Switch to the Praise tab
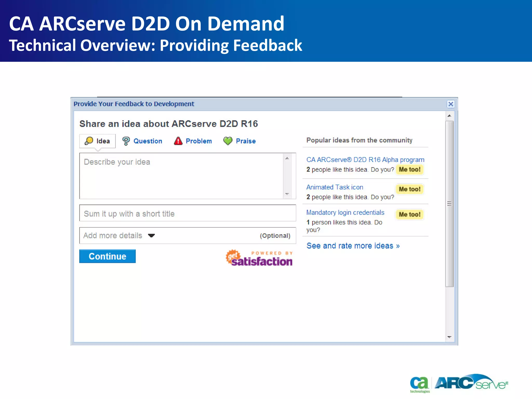 (240, 141)
